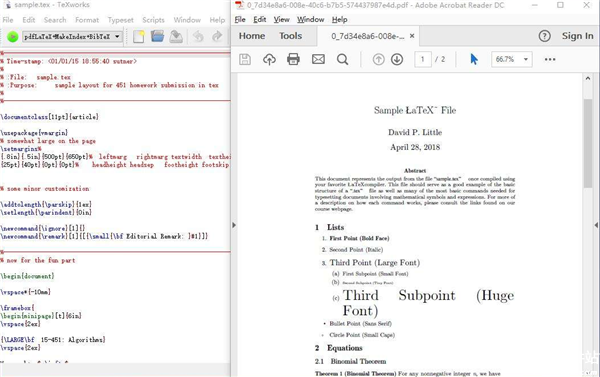Click the Acrobat help question mark icon
The height and width of the screenshot is (377, 600).
(545, 36)
